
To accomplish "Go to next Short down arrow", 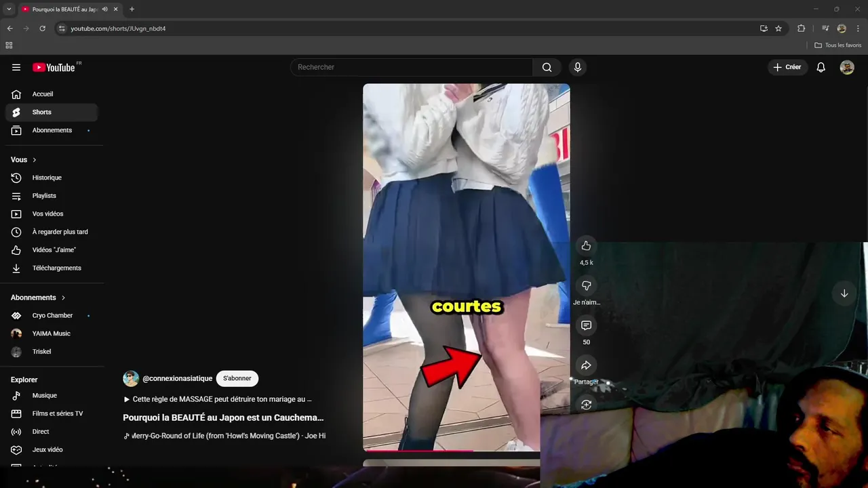I will 844,293.
